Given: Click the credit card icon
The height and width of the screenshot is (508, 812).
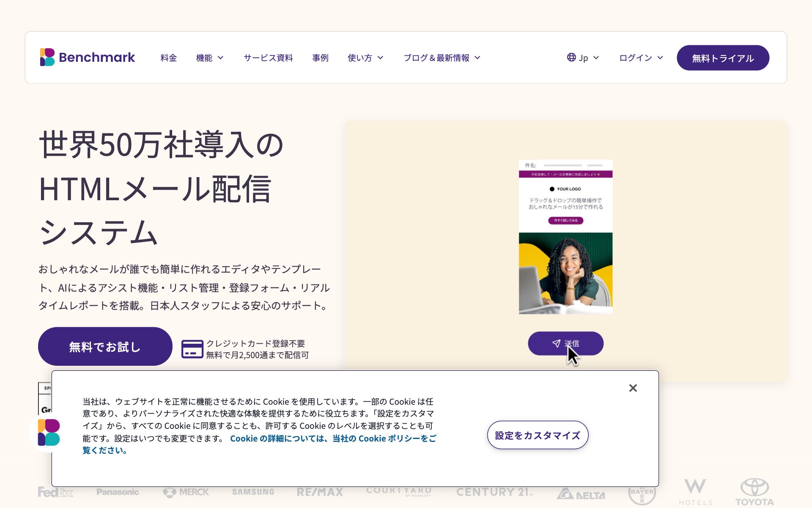Looking at the screenshot, I should (192, 349).
